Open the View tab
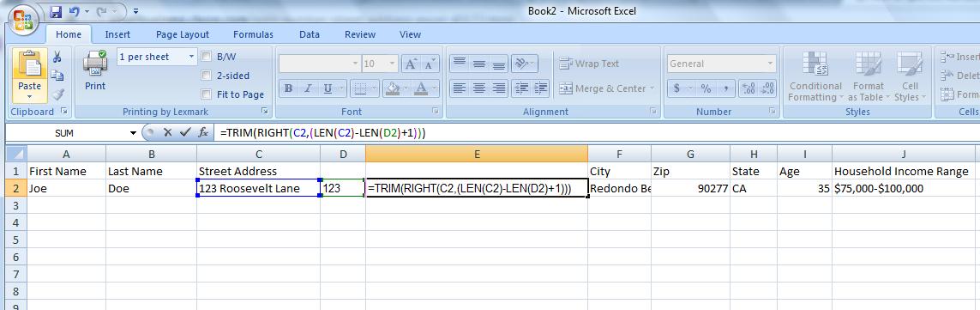980x310 pixels. (x=410, y=34)
